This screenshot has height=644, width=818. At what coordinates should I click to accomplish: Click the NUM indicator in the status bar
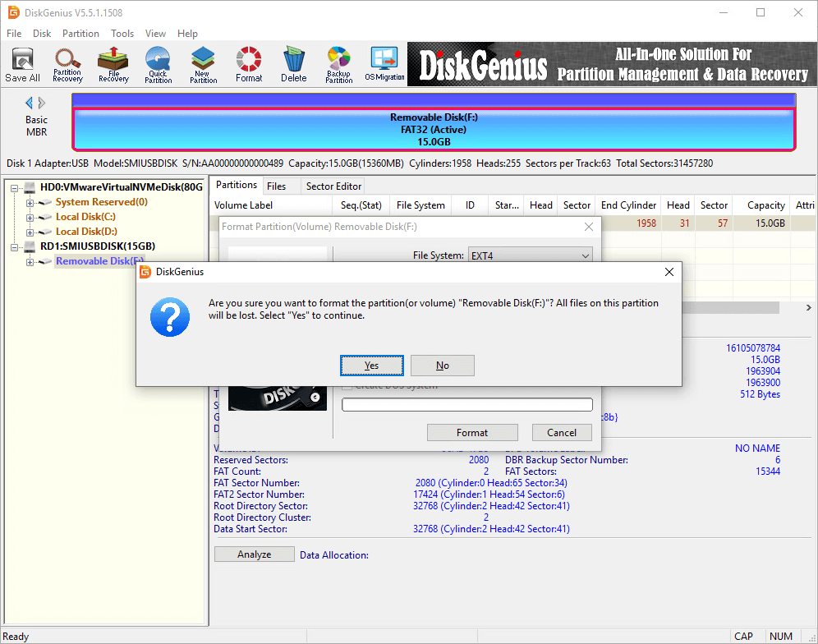tap(780, 636)
